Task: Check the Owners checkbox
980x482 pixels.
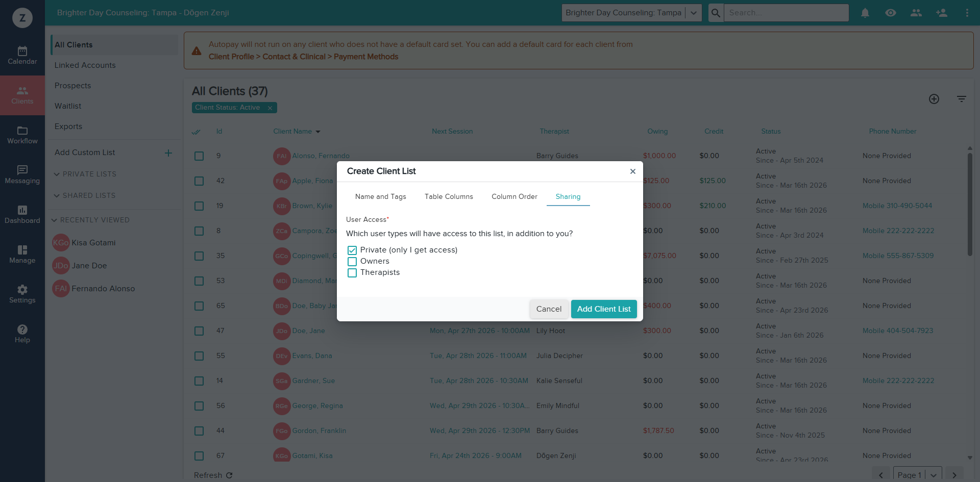Action: click(x=352, y=261)
